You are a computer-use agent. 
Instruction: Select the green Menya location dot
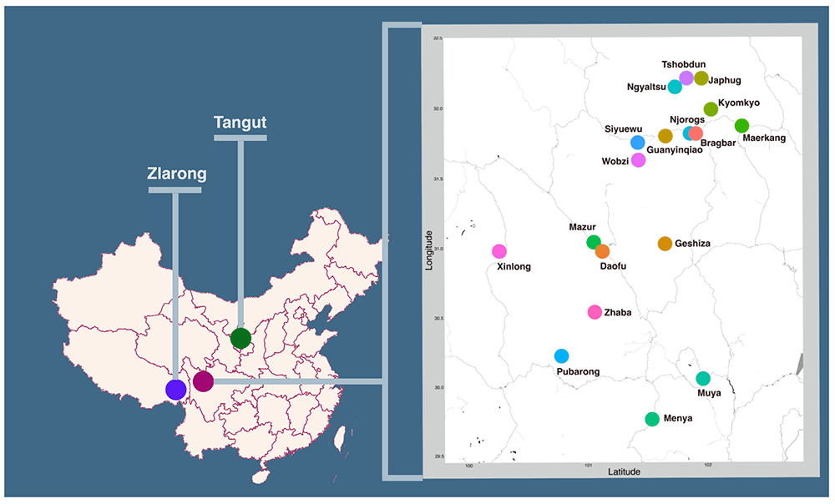[652, 420]
